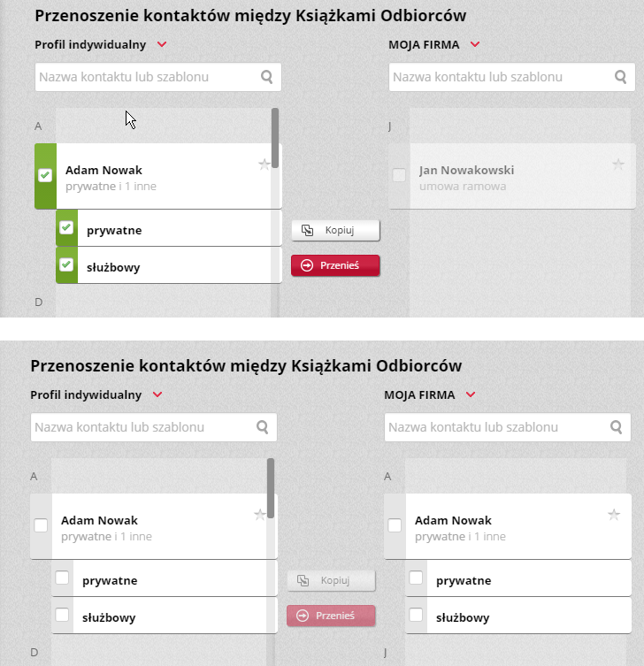This screenshot has width=644, height=666.
Task: Click search magnifier in bottom-right contact field
Action: pos(617,427)
